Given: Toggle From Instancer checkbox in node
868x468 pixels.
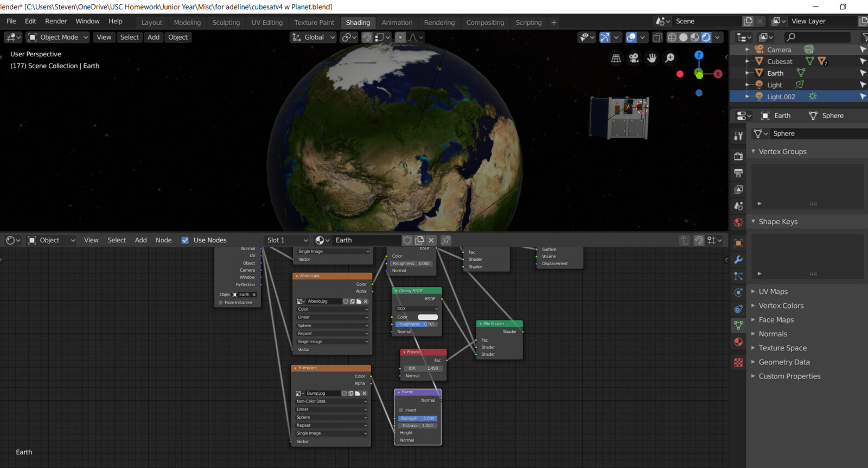Looking at the screenshot, I should coord(221,303).
